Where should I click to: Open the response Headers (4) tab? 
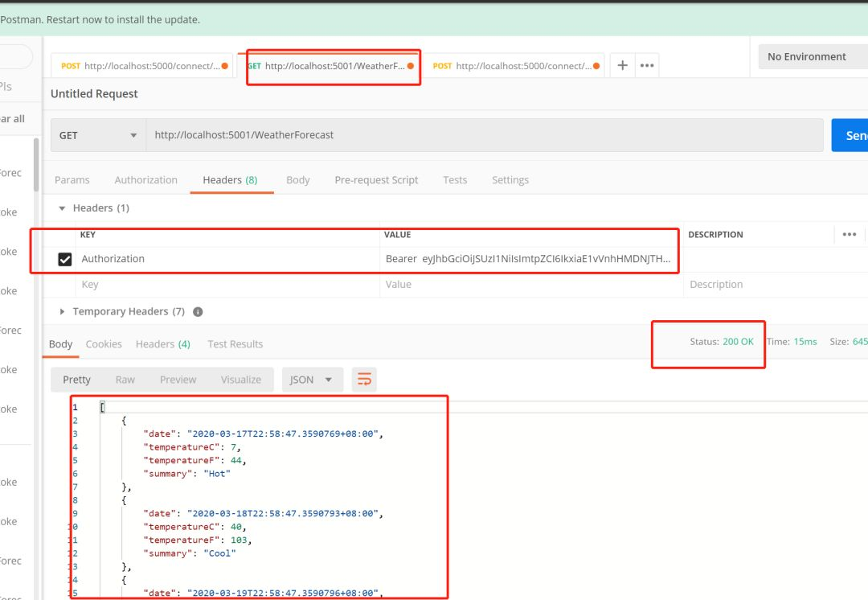162,344
